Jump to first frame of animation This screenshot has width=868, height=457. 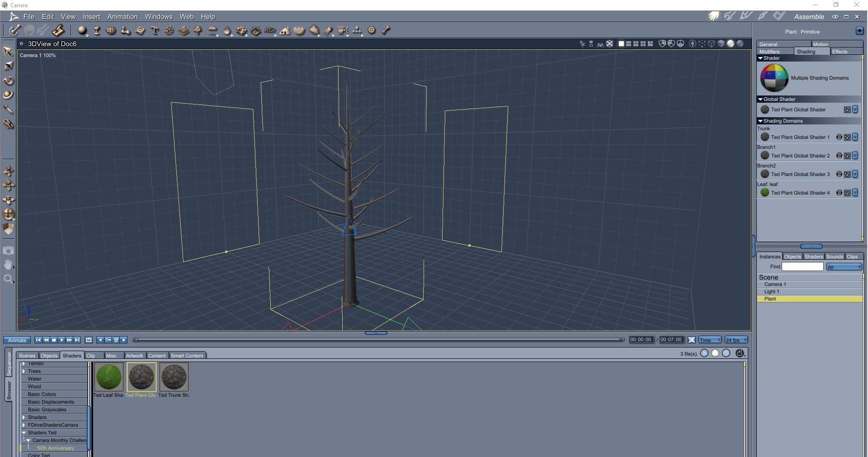(38, 340)
